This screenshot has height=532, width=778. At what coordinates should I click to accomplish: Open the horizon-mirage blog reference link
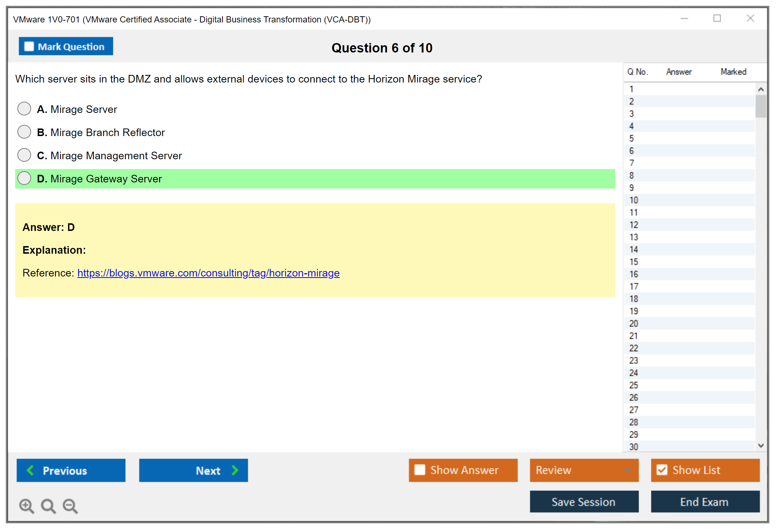(208, 273)
